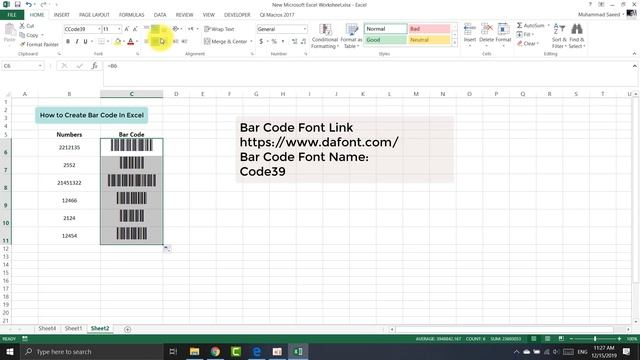Open Chrome from the taskbar
Screen dimensions: 640x360
click(215, 351)
